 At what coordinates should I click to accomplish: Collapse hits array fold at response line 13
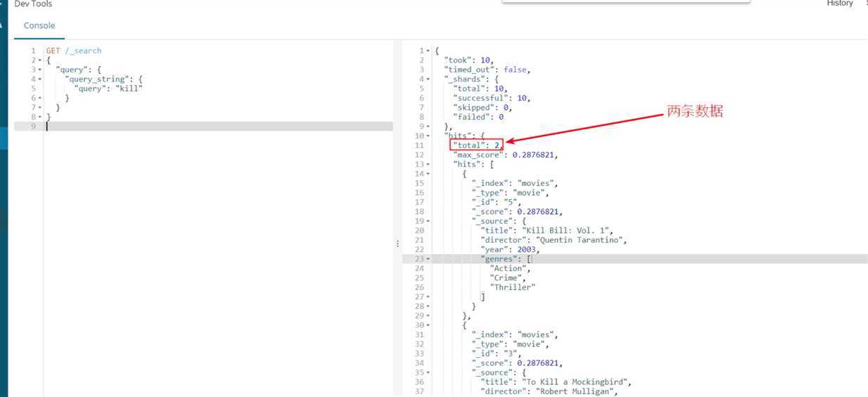click(428, 165)
